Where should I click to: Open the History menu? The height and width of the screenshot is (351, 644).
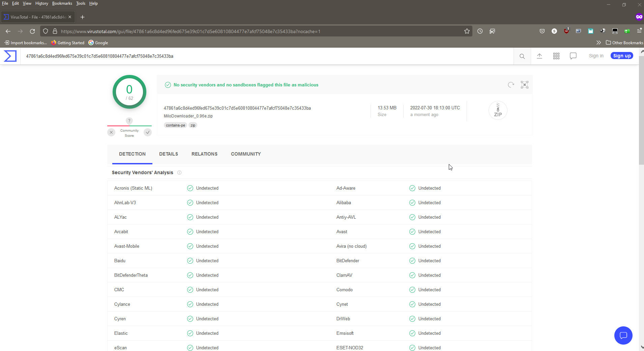click(42, 3)
